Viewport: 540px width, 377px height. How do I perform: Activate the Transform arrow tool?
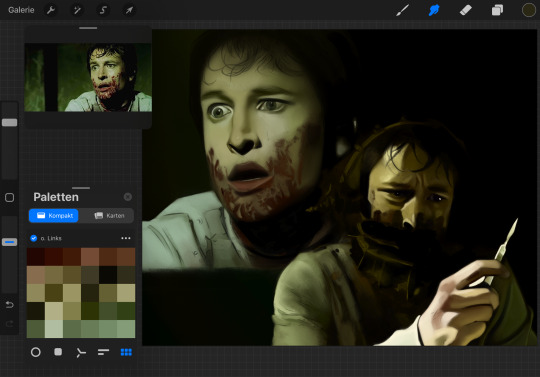[129, 10]
